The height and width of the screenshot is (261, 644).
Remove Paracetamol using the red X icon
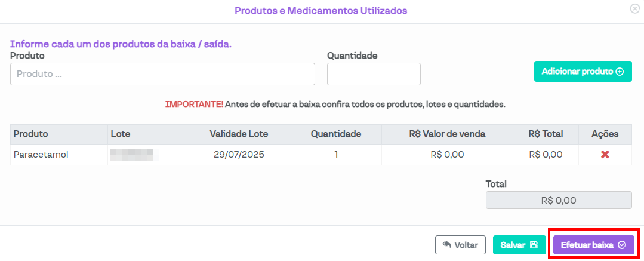coord(605,155)
